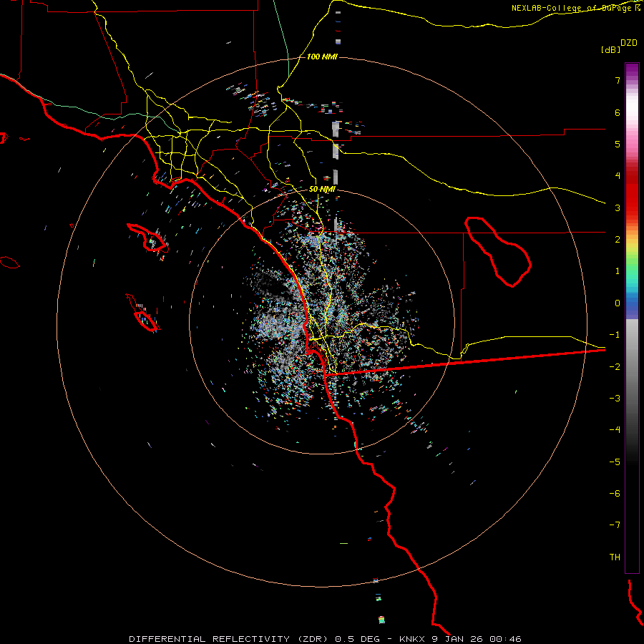
Task: Click the DZD color scale title
Action: click(x=629, y=43)
